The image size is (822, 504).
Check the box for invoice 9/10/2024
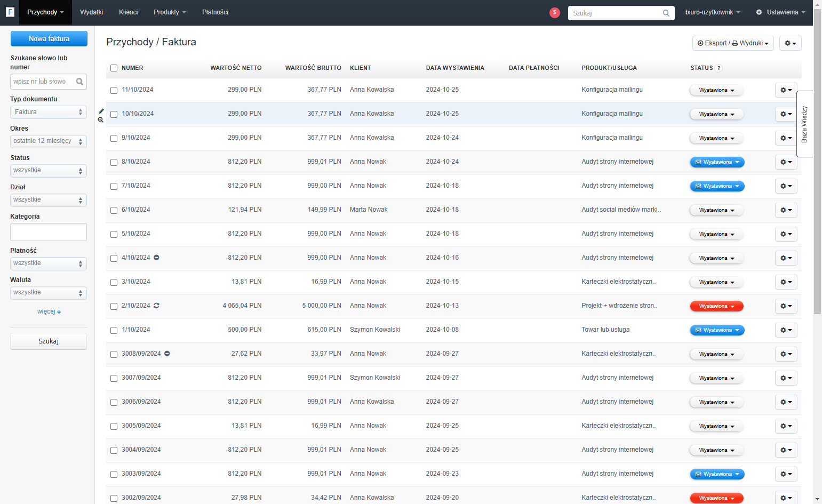pos(114,138)
